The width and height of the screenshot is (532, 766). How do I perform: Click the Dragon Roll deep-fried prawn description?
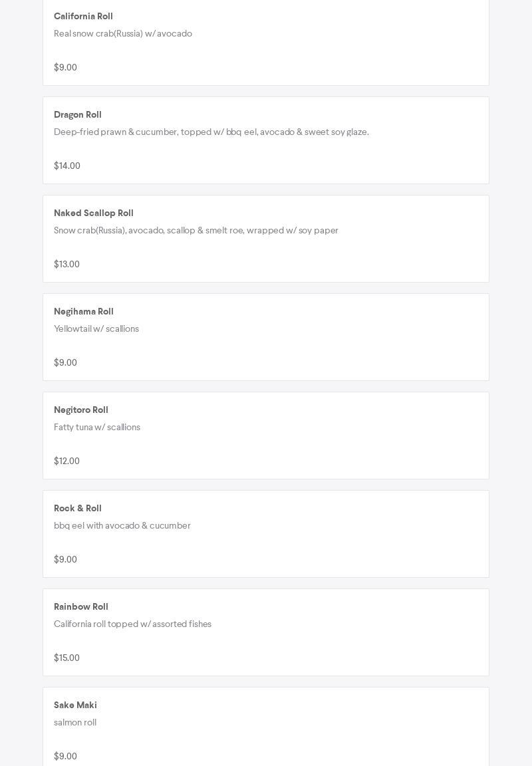(x=211, y=132)
